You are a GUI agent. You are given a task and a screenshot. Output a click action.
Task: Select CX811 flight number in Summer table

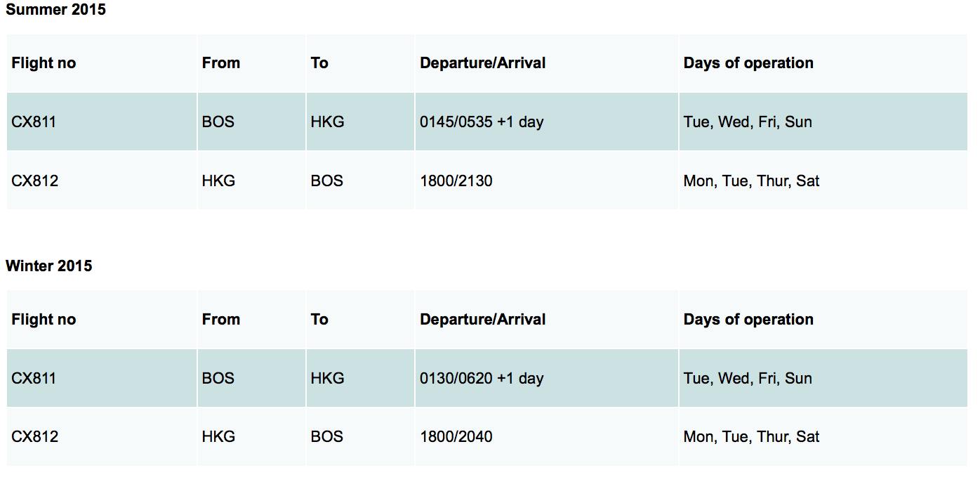(x=34, y=122)
